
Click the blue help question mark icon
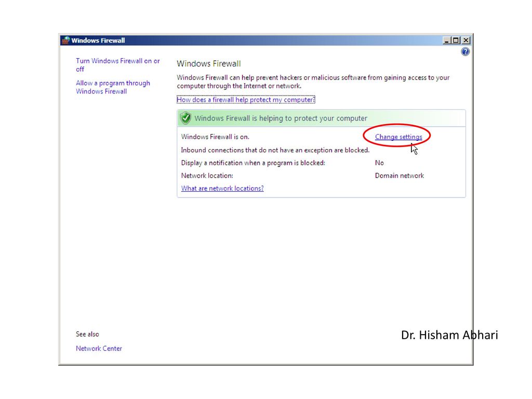465,51
